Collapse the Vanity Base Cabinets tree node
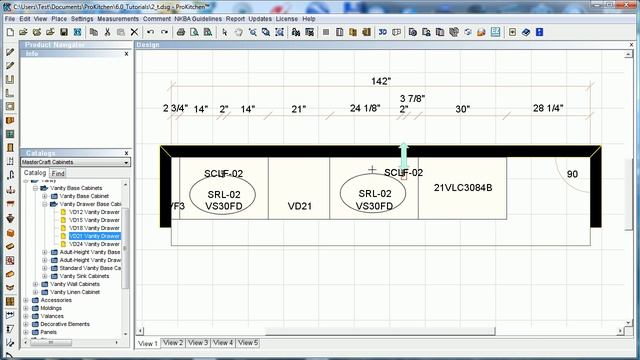 (x=36, y=188)
